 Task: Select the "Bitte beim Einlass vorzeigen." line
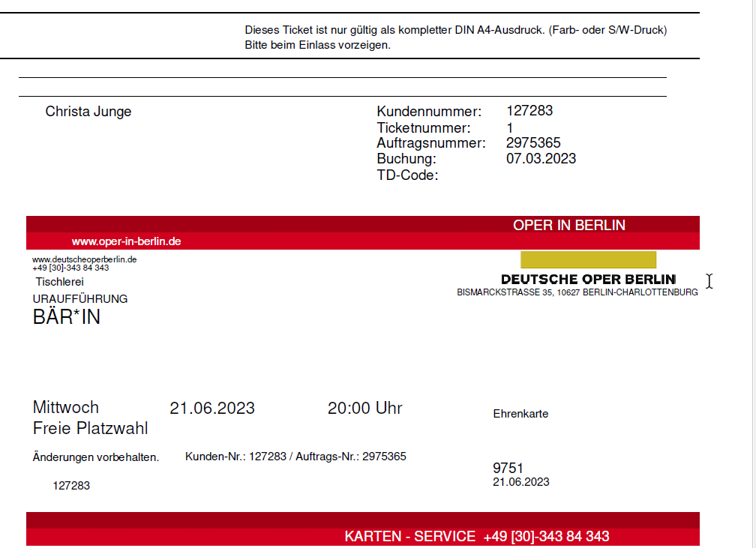tap(317, 45)
